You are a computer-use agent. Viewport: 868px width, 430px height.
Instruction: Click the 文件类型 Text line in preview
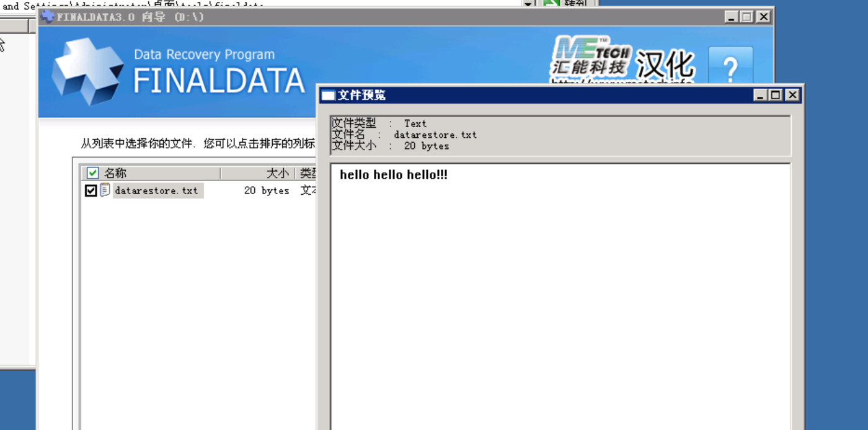pyautogui.click(x=379, y=123)
